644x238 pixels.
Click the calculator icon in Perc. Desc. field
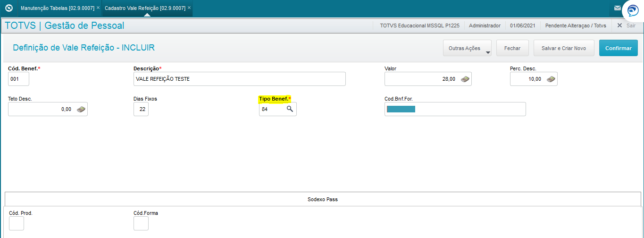click(551, 79)
